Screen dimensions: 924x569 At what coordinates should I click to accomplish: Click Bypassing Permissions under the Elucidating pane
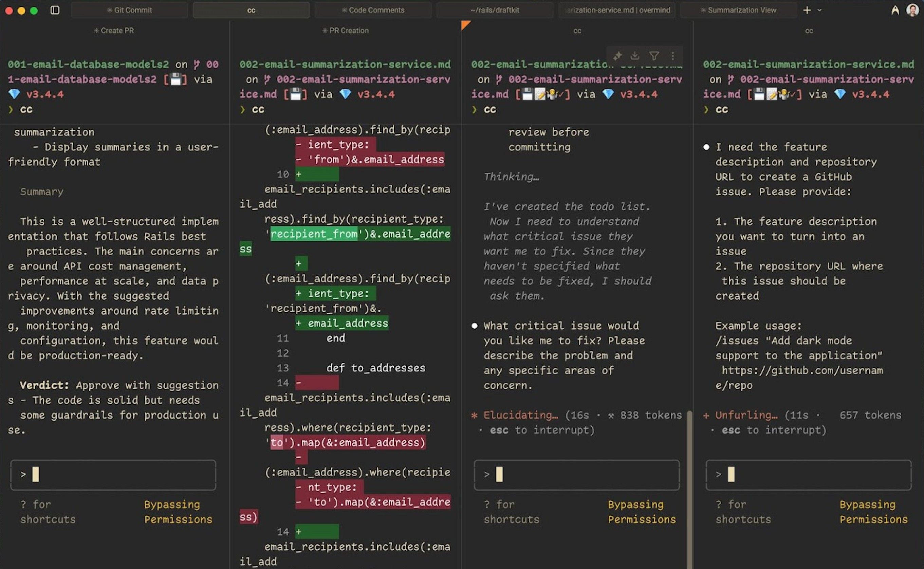[642, 512]
